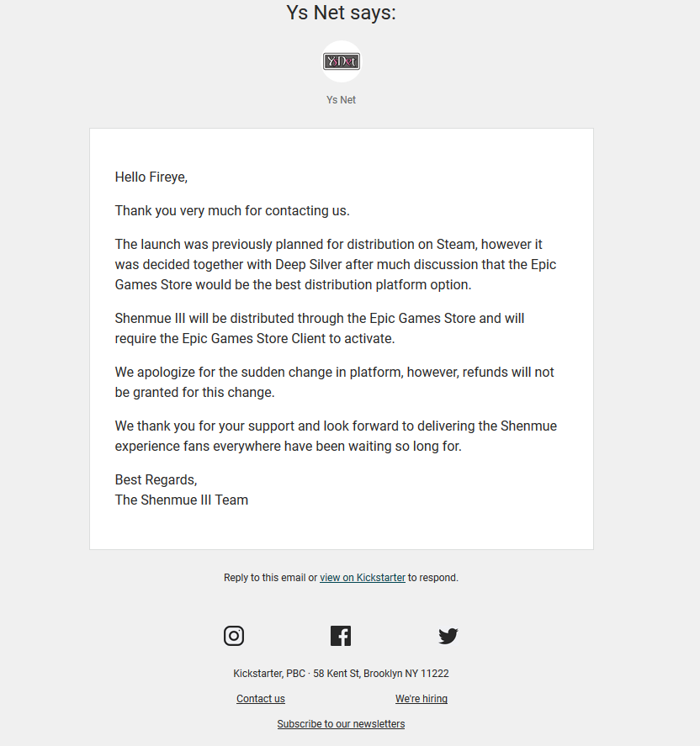Select the Ys Net sender name below avatar
The height and width of the screenshot is (746, 700).
click(x=342, y=100)
